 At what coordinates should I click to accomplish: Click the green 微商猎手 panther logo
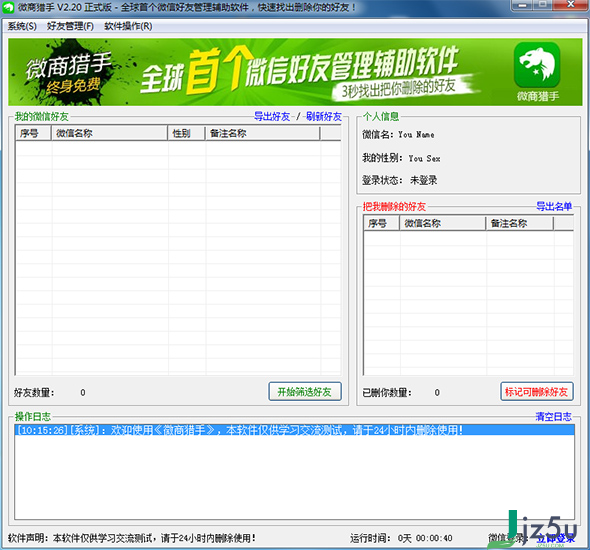[537, 65]
